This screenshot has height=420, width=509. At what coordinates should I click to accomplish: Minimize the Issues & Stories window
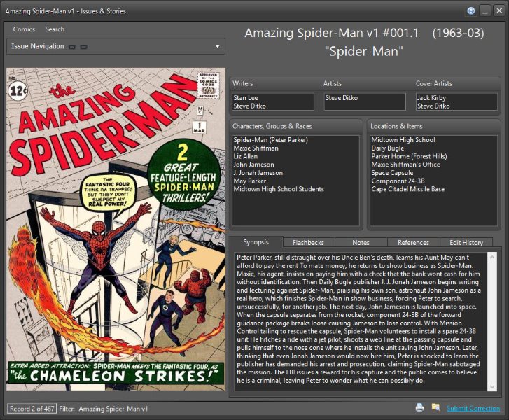[x=485, y=11]
